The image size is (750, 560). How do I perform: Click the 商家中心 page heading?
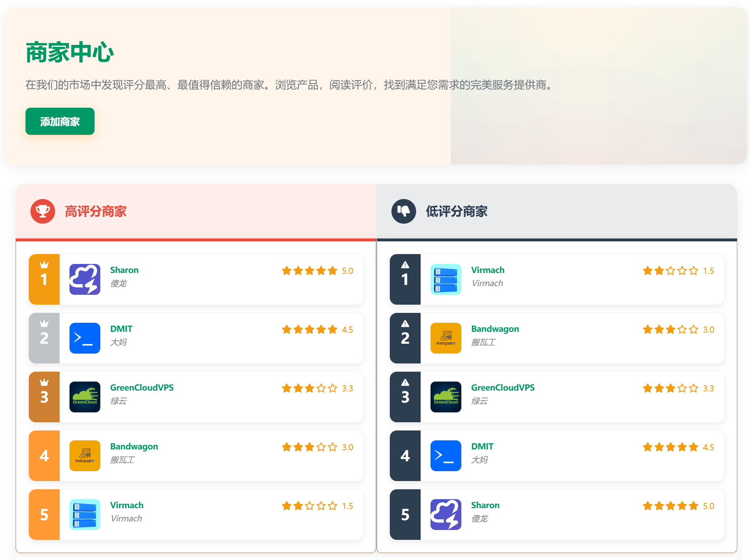69,52
